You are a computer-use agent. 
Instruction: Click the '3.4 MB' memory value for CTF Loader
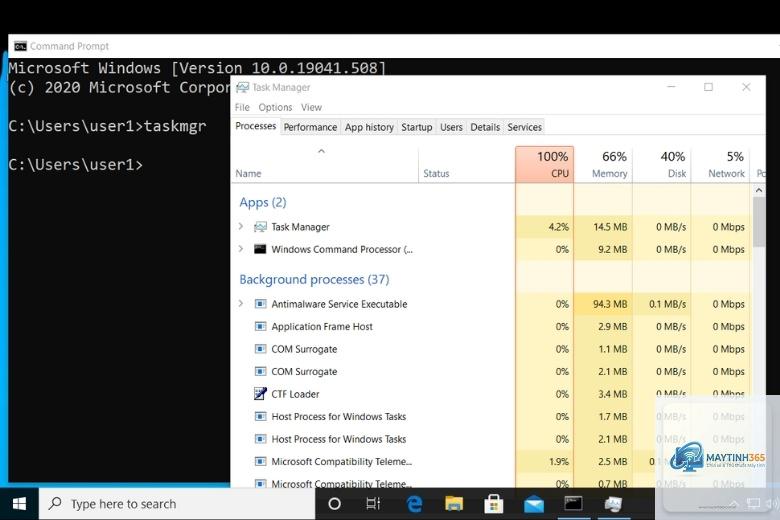click(612, 394)
